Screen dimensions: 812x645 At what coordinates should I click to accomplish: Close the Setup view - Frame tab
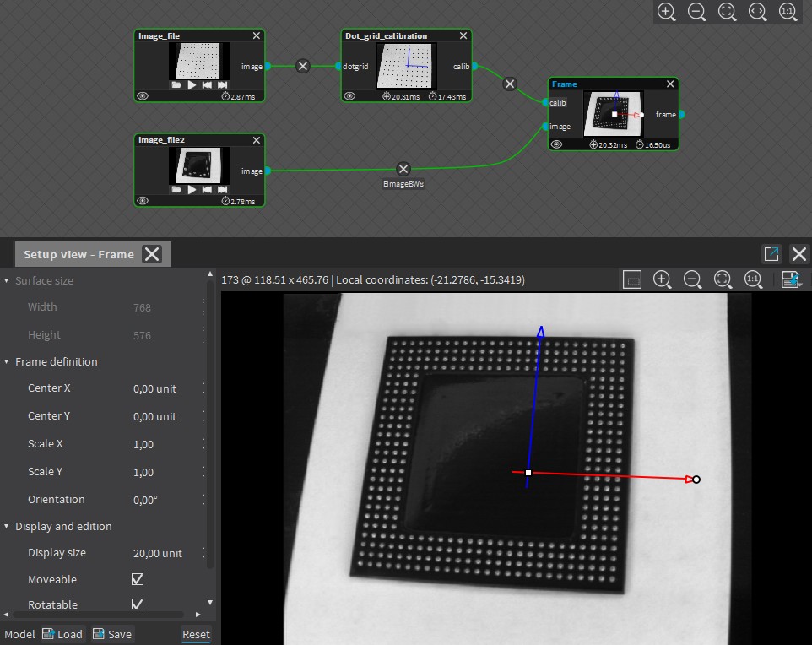[x=152, y=254]
